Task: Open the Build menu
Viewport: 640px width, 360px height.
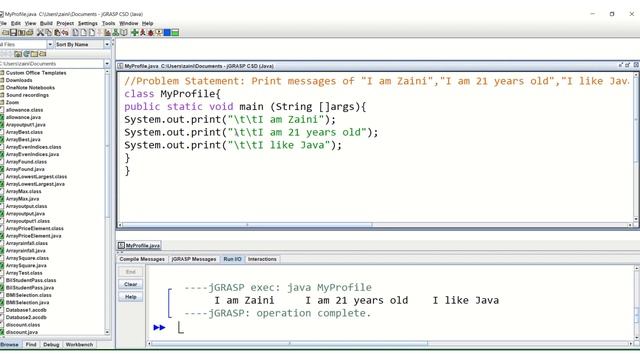Action: coord(46,23)
